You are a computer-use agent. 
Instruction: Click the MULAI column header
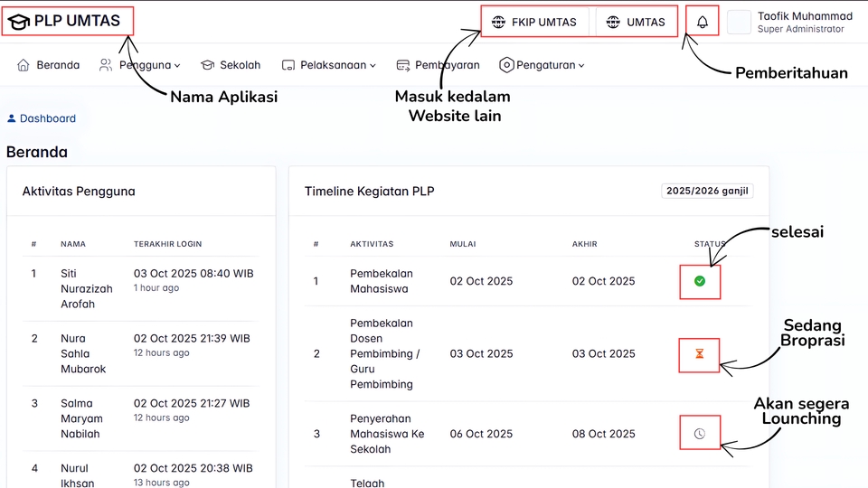[463, 244]
